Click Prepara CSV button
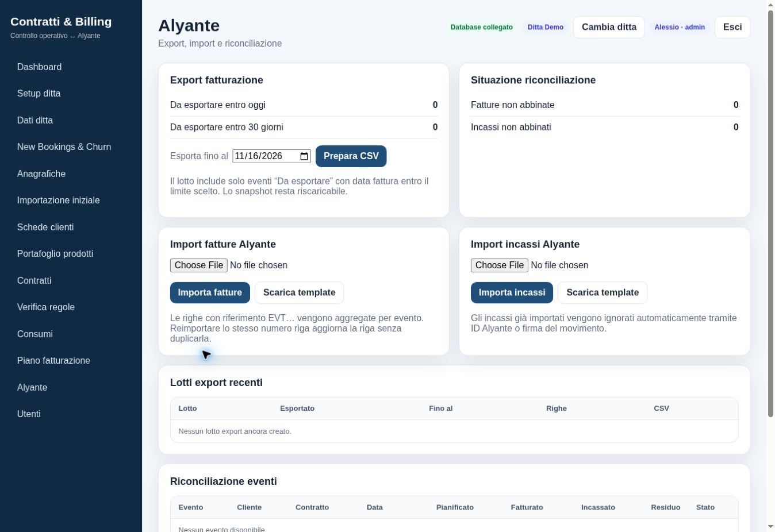 (351, 156)
